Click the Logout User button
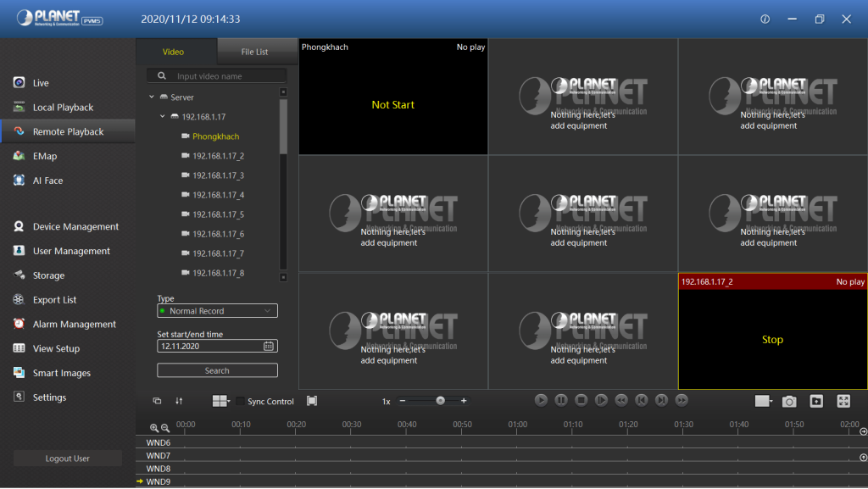The image size is (868, 489). point(68,458)
